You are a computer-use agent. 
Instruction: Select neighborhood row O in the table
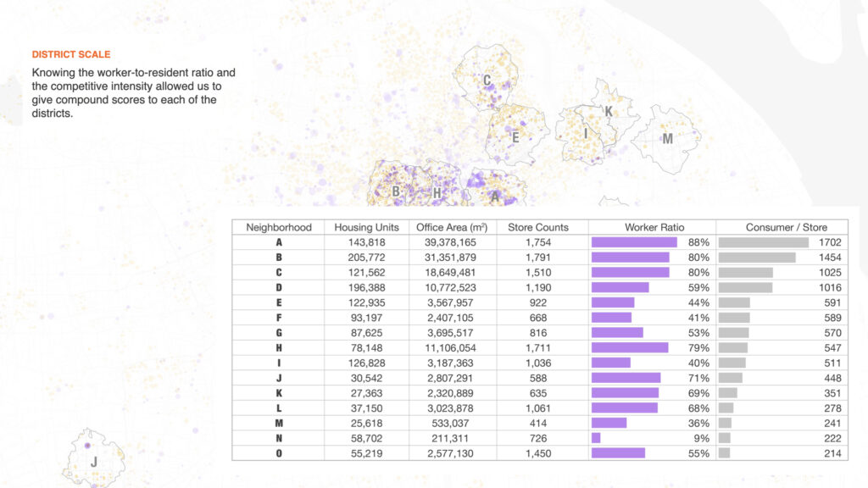(279, 453)
